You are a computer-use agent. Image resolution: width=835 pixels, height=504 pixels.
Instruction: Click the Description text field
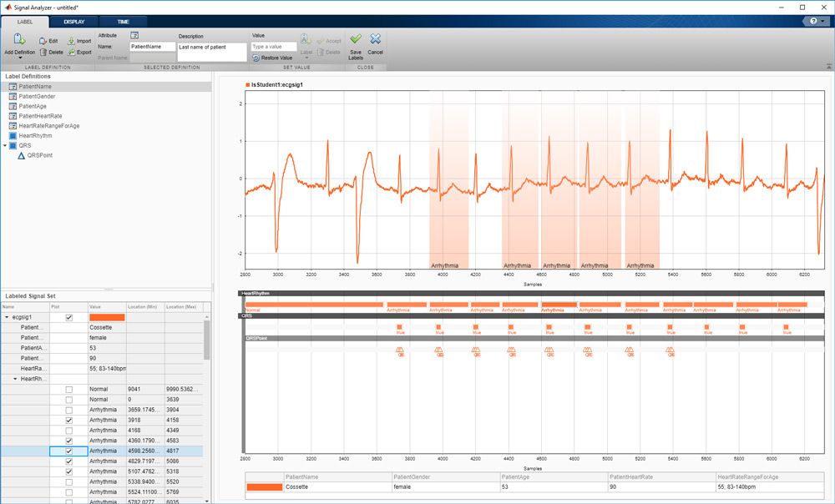(x=212, y=52)
